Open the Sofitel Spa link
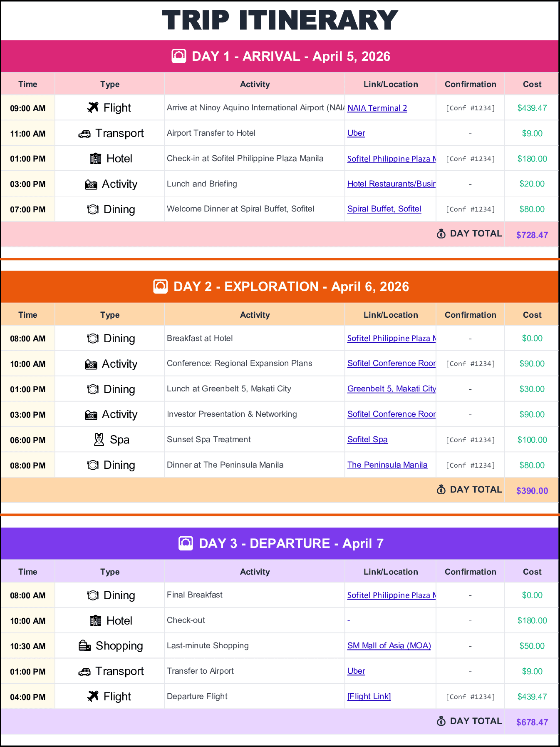The width and height of the screenshot is (560, 747). (x=367, y=439)
